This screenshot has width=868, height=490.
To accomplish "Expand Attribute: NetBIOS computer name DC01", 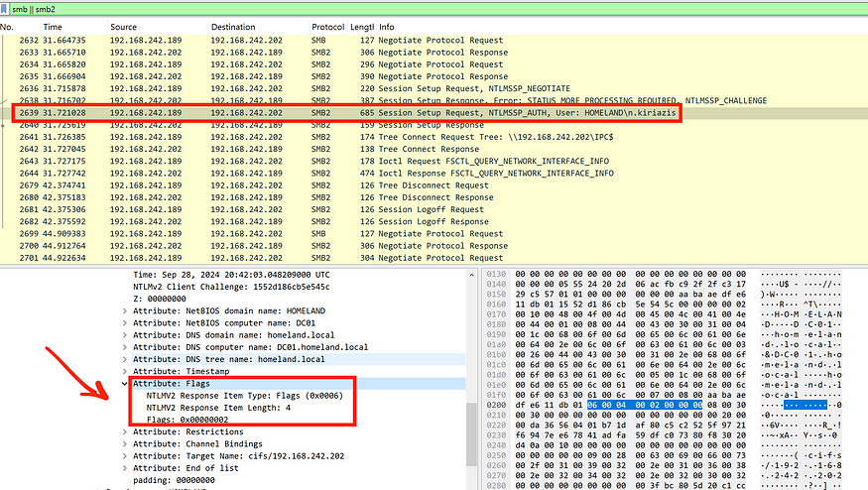I will (125, 323).
